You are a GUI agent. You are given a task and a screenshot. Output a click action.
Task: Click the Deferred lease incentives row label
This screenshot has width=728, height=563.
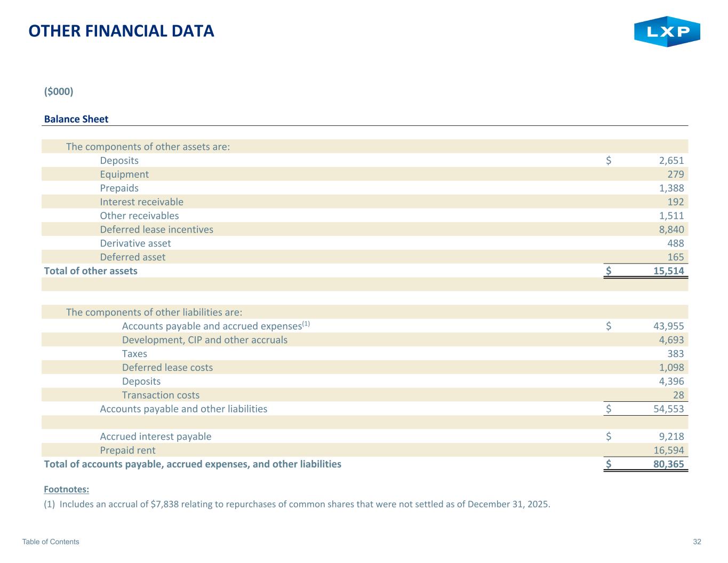156,229
